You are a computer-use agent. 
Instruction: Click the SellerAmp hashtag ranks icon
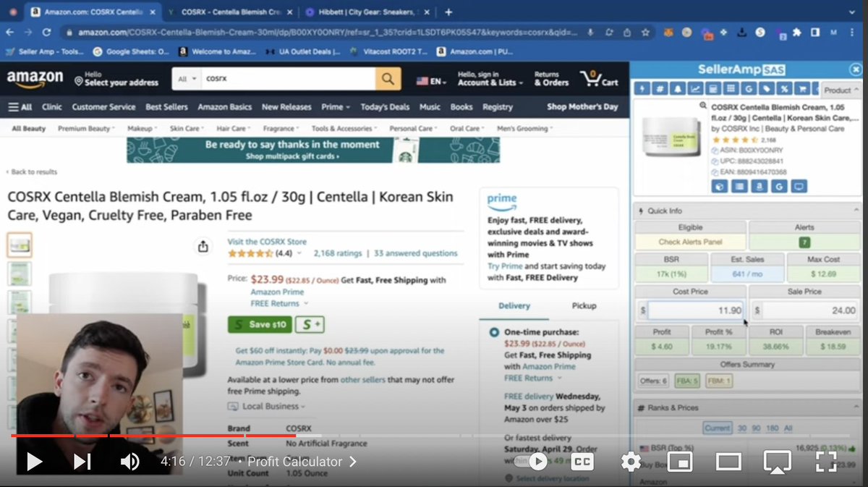pyautogui.click(x=659, y=88)
